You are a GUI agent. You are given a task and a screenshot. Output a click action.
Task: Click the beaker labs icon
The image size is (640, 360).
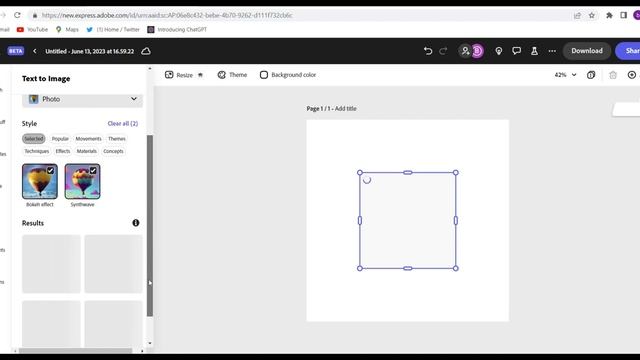point(534,51)
